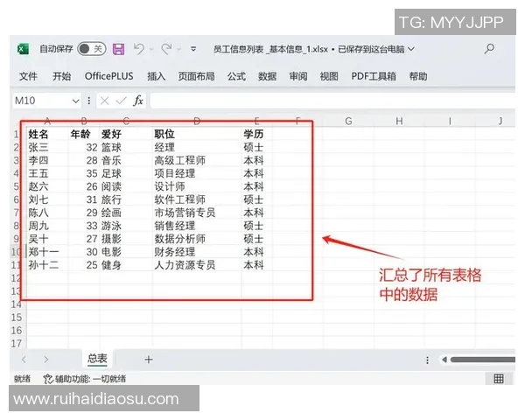
Task: Click the Excel application icon
Action: [x=23, y=49]
